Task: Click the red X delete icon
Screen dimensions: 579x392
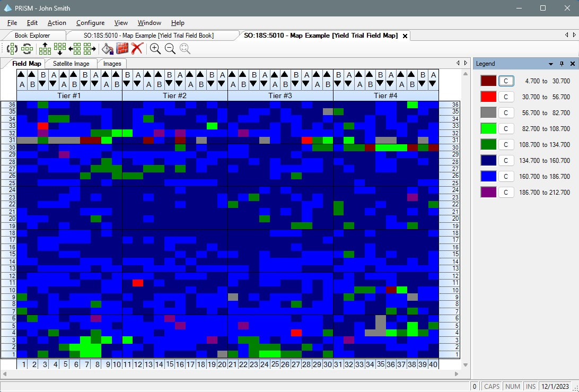Action: point(137,48)
